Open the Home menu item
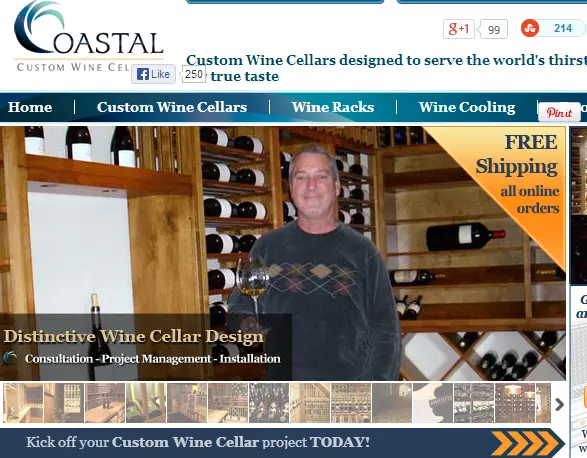The image size is (587, 458). (x=30, y=107)
